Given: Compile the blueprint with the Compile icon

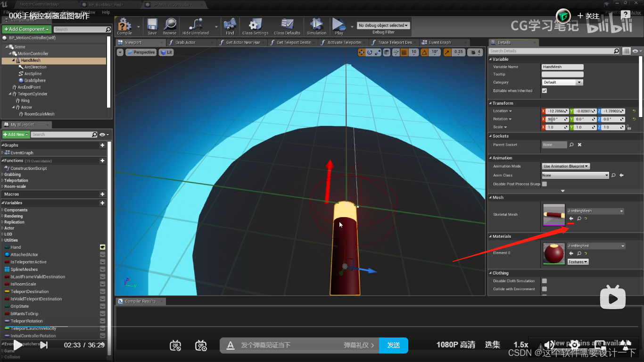Looking at the screenshot, I should [124, 26].
